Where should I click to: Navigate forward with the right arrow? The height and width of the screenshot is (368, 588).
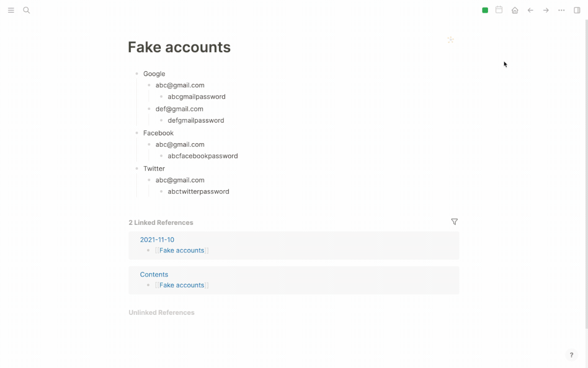[x=546, y=10]
